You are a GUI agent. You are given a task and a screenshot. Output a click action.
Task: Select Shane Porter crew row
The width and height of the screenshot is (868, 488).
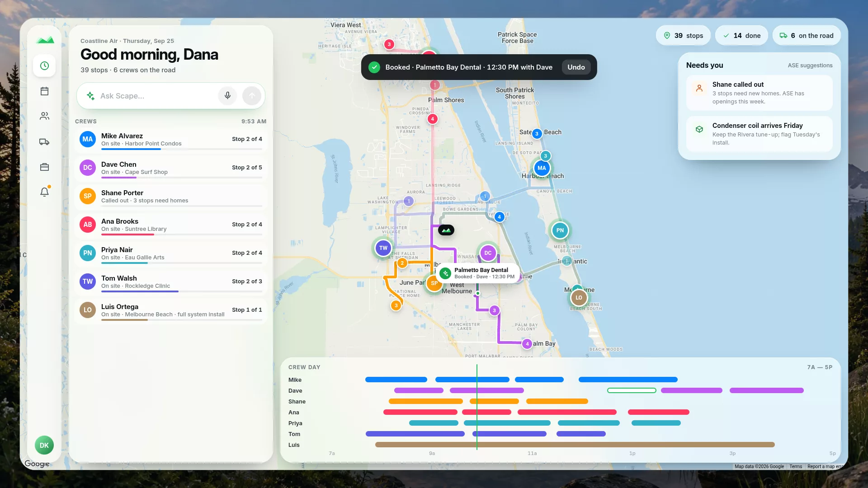[x=171, y=197]
